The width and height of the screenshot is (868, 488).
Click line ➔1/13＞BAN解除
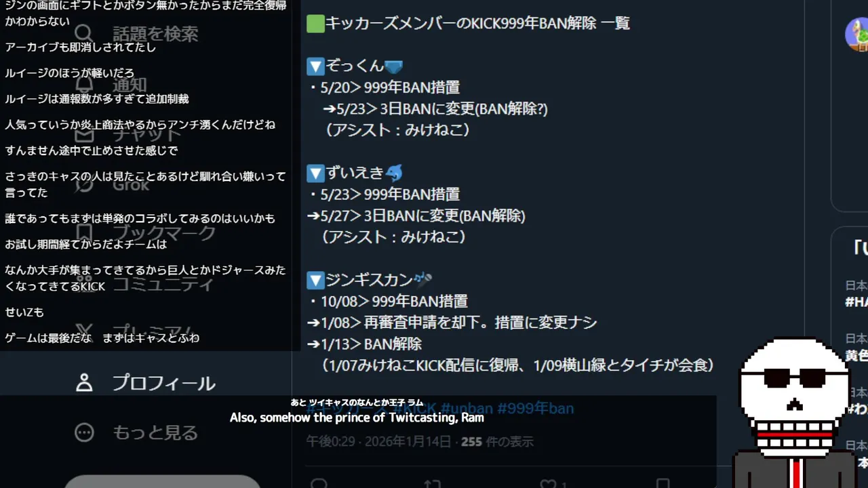[364, 344]
